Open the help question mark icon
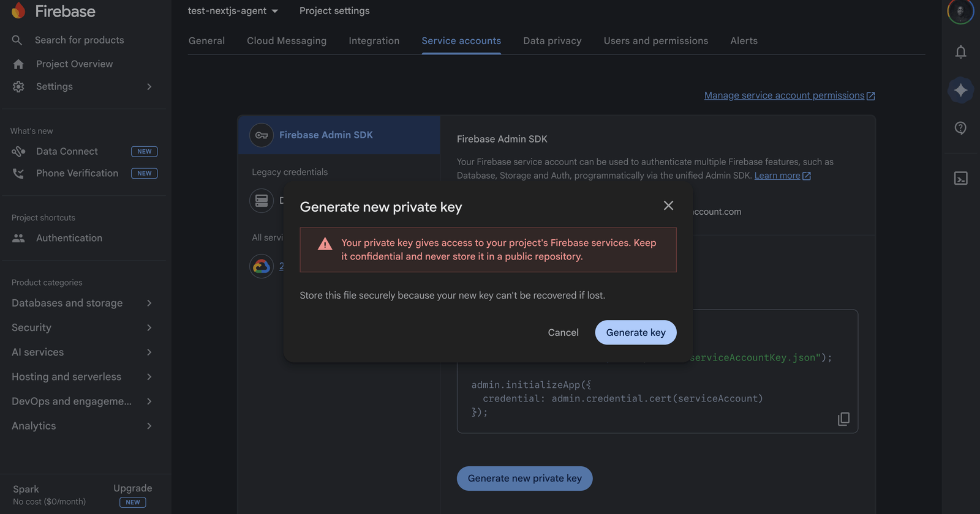 (960, 128)
